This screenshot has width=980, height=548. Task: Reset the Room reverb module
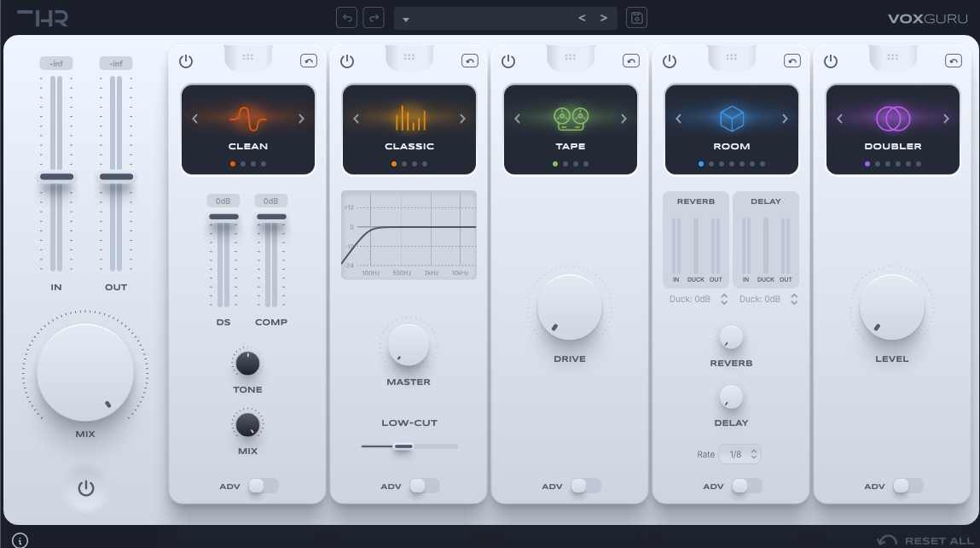pos(792,61)
